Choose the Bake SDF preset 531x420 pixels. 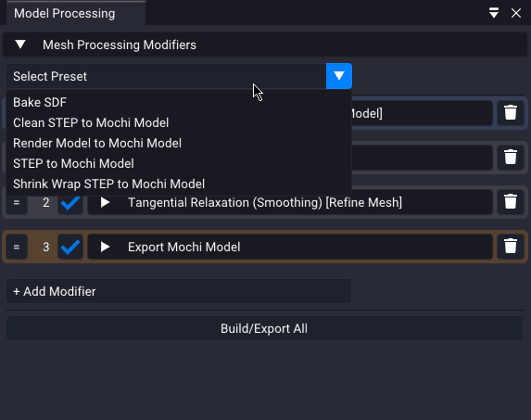[179, 102]
